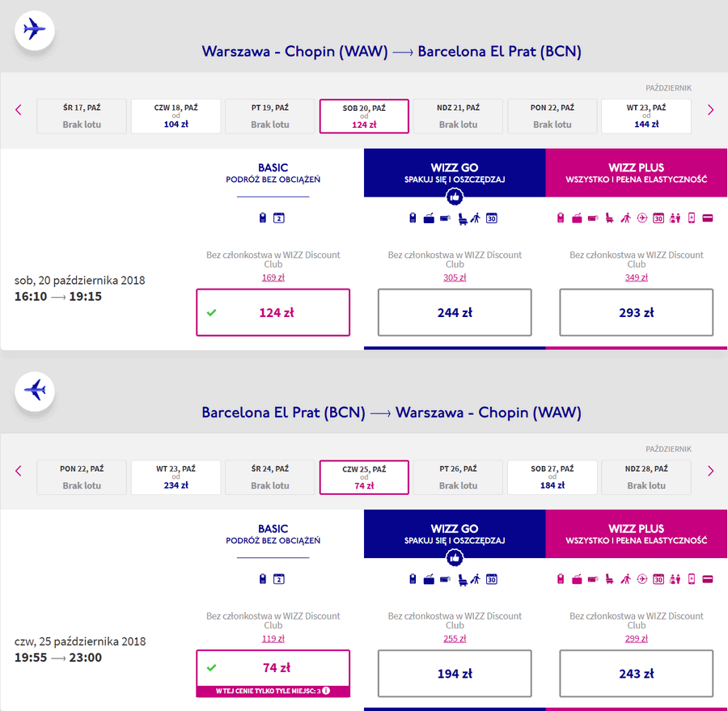Select outbound date SOB 20, PAŹ for 124 zł
This screenshot has height=711, width=728.
364,116
